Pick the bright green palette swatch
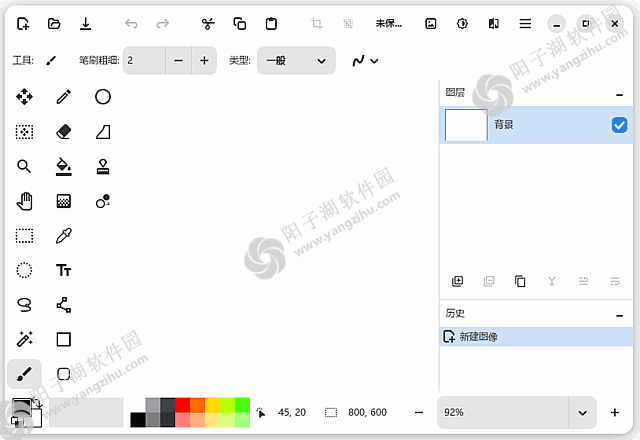The height and width of the screenshot is (440, 640). pyautogui.click(x=242, y=405)
